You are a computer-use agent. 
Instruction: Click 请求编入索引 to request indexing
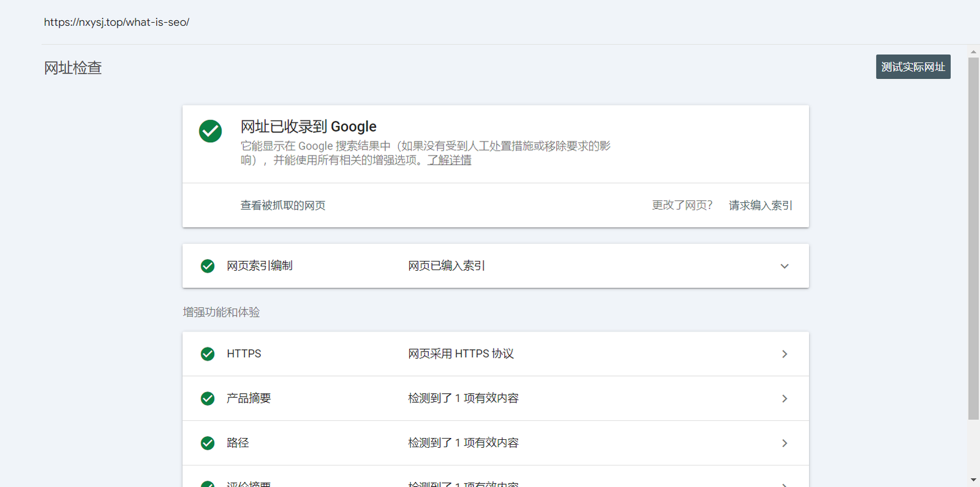tap(760, 205)
